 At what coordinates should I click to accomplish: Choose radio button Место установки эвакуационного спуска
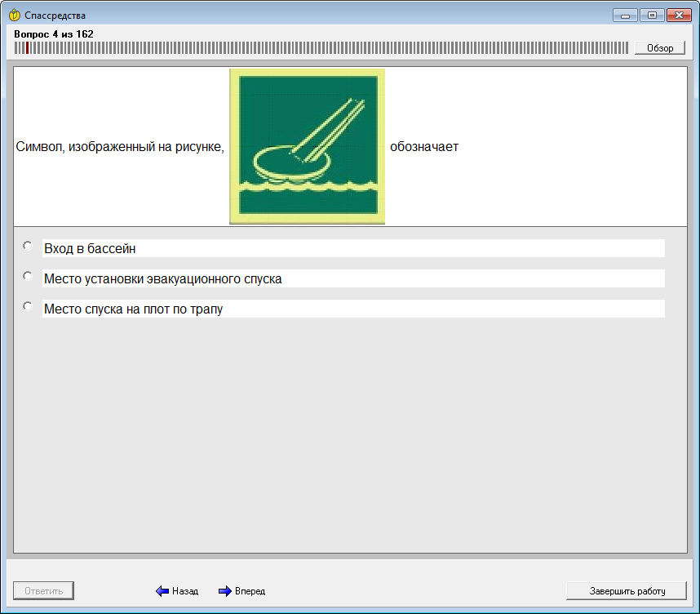coord(28,276)
